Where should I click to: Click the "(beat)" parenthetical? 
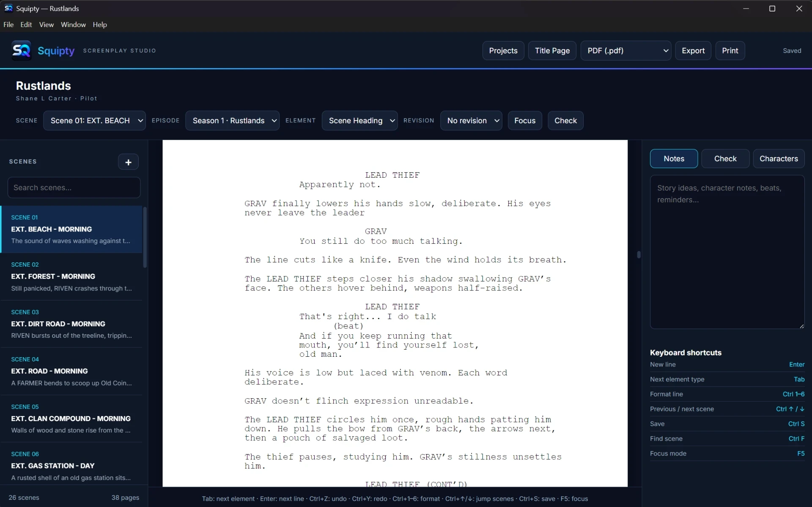(348, 326)
